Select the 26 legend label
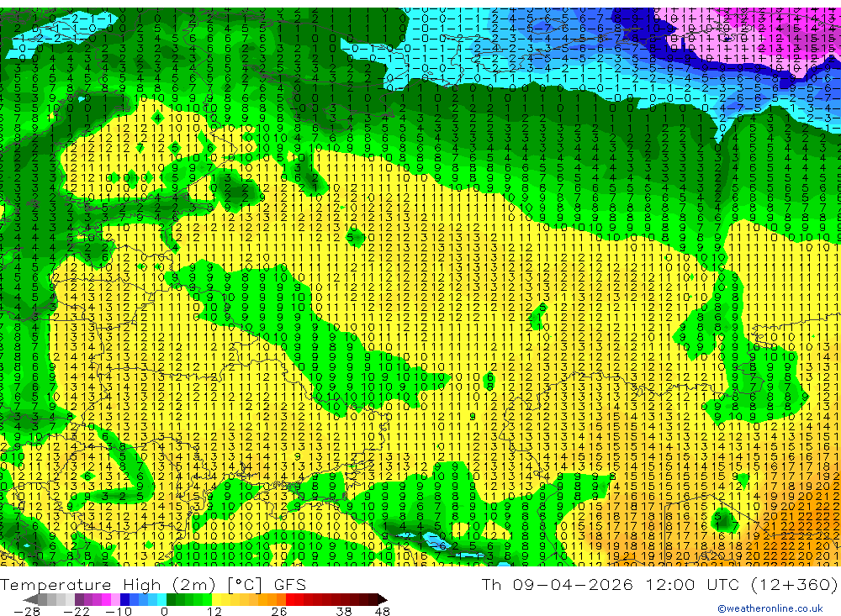The height and width of the screenshot is (616, 841). [x=279, y=612]
